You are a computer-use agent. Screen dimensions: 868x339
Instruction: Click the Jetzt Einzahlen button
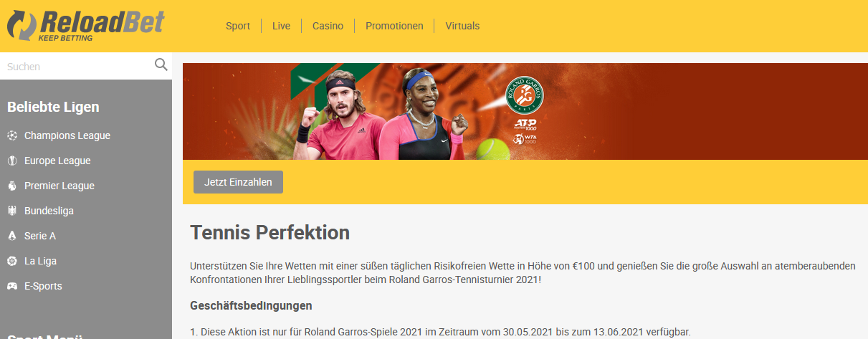coord(238,182)
